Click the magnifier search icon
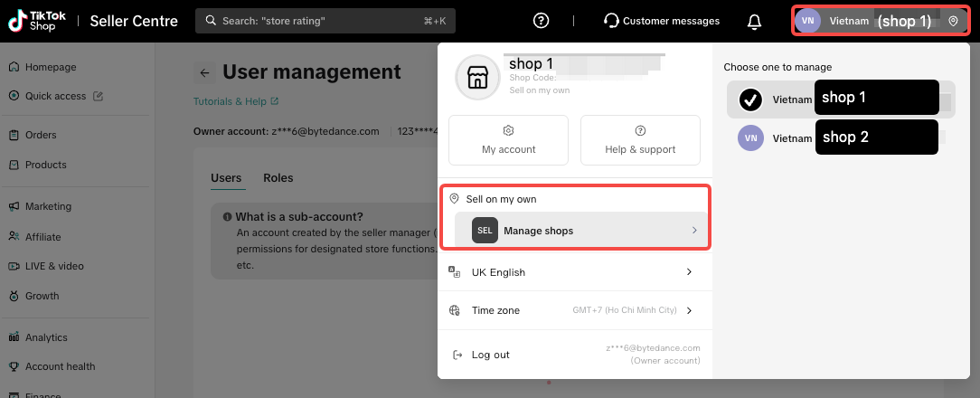The width and height of the screenshot is (980, 398). pyautogui.click(x=212, y=21)
